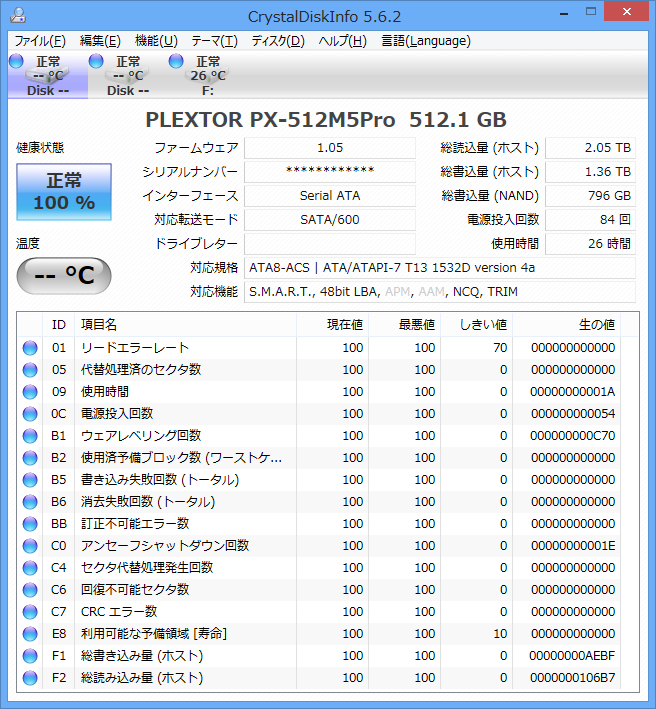
Task: Click the status orb for row C7 CRC エラー数
Action: coord(30,612)
